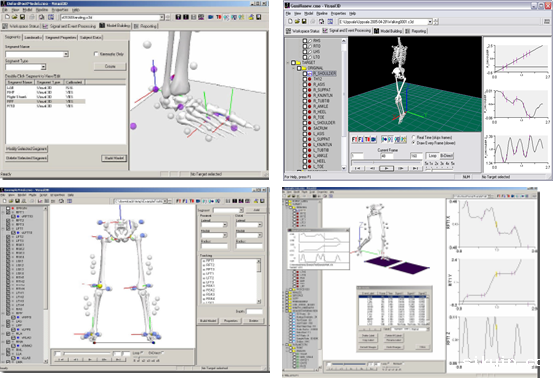Viewport: 553px width, 378px height.
Task: Click the Model Building icon in the foot model window
Action: (102, 26)
